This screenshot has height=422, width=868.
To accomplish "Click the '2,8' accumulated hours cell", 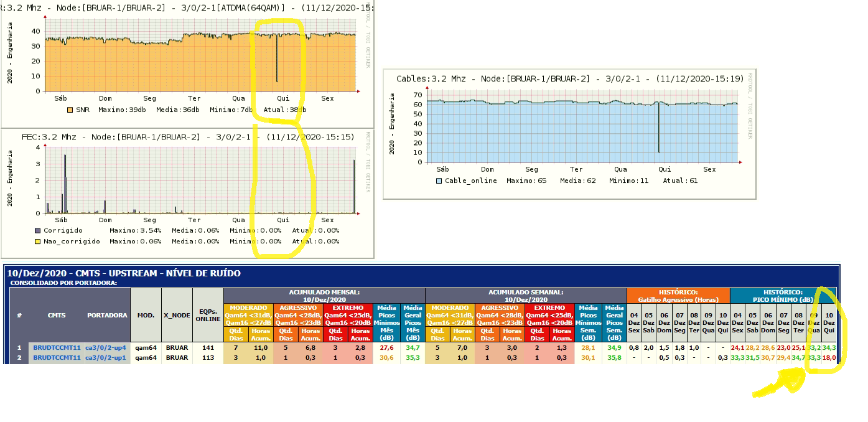I will (x=360, y=348).
